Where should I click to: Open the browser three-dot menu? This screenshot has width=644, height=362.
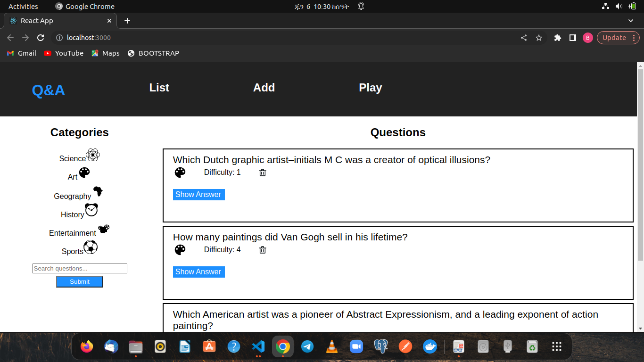tap(634, 38)
